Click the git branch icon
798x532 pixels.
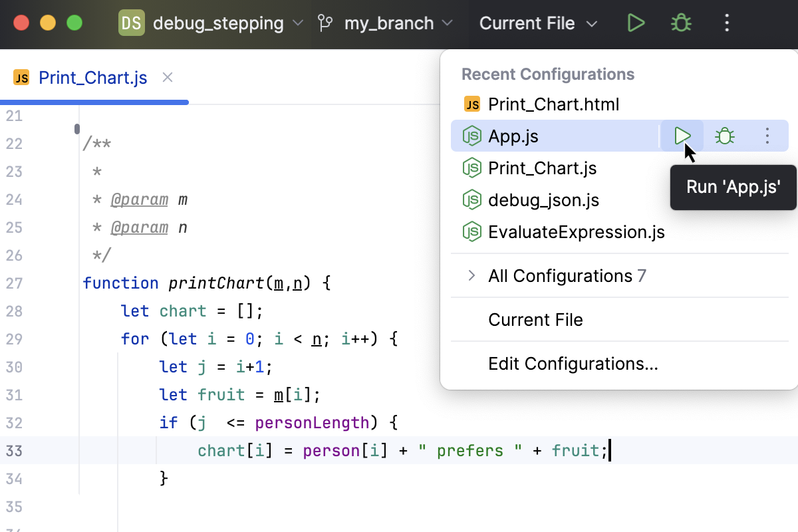pyautogui.click(x=325, y=23)
